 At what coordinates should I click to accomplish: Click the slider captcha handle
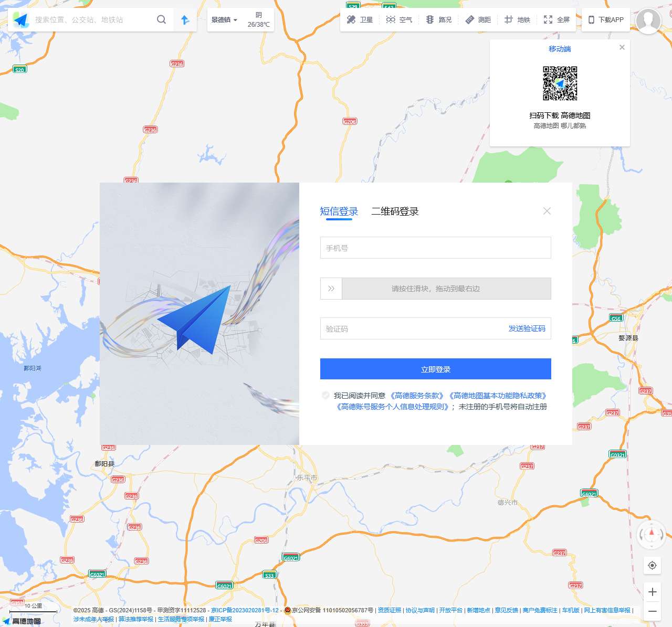point(331,288)
